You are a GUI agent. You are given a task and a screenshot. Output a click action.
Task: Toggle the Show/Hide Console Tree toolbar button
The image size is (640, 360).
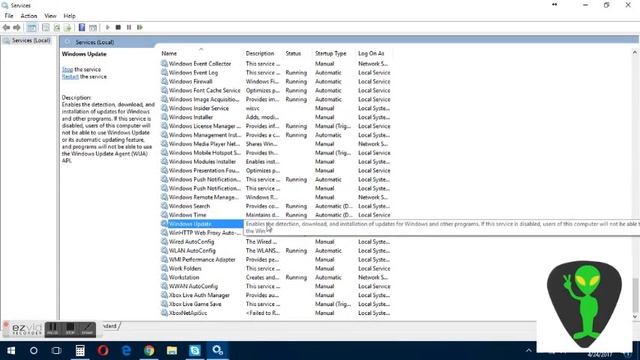tap(31, 27)
